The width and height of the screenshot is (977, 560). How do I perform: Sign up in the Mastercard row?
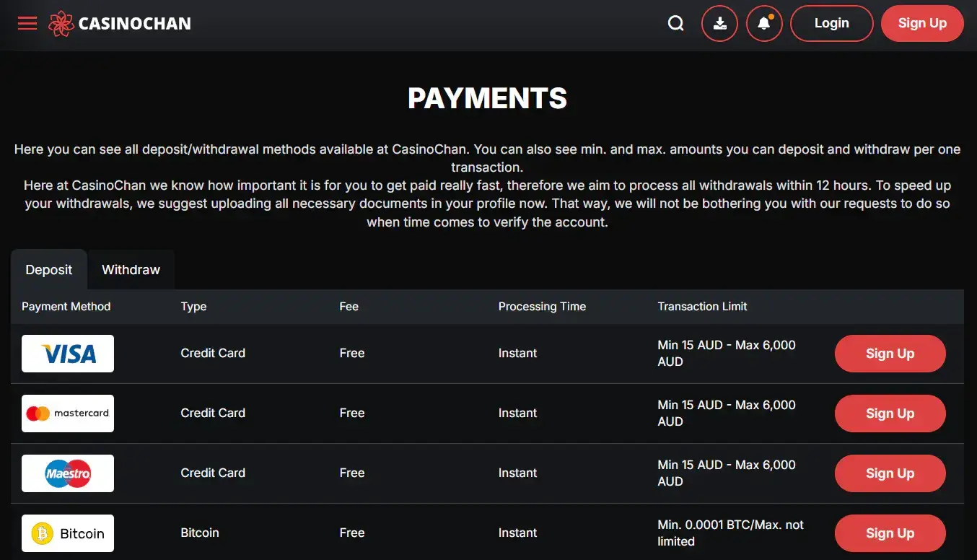tap(890, 414)
